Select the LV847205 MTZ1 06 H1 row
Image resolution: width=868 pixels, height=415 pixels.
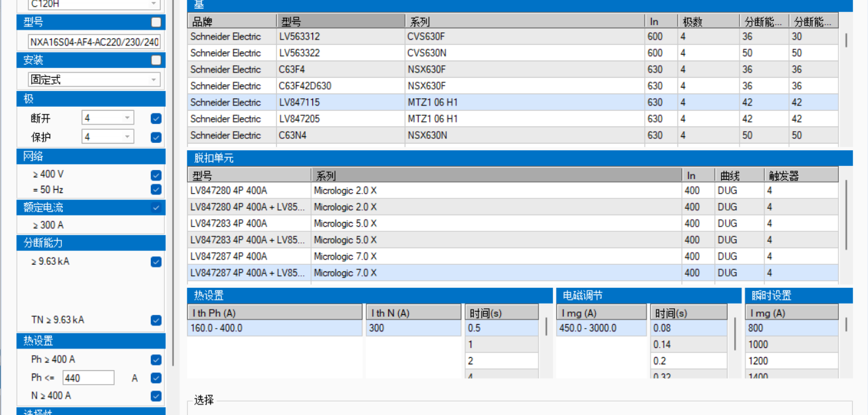tap(513, 119)
